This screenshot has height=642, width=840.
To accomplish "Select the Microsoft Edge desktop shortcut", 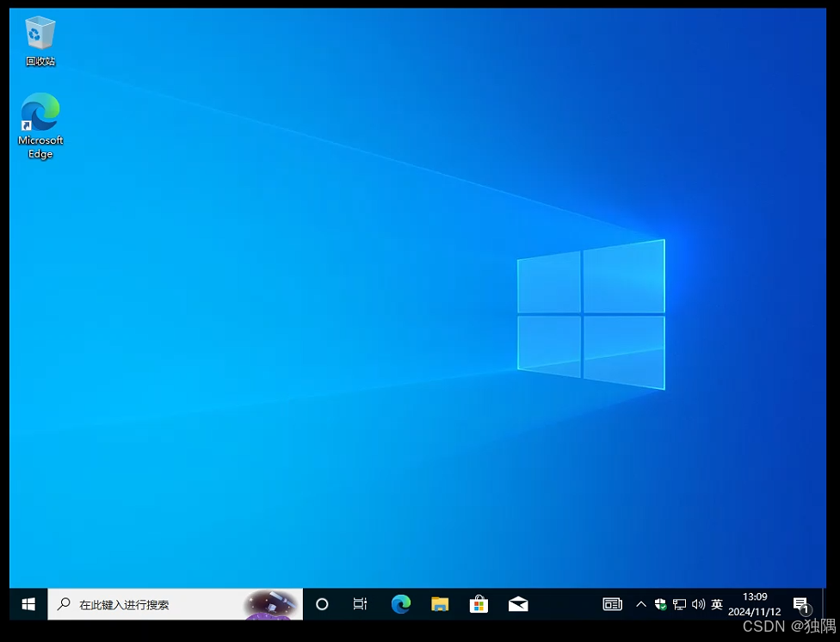I will click(40, 126).
